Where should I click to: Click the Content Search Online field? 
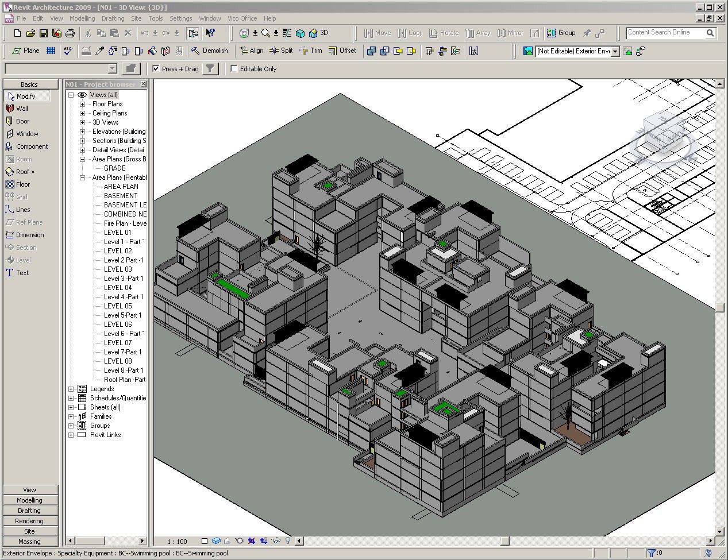click(665, 33)
